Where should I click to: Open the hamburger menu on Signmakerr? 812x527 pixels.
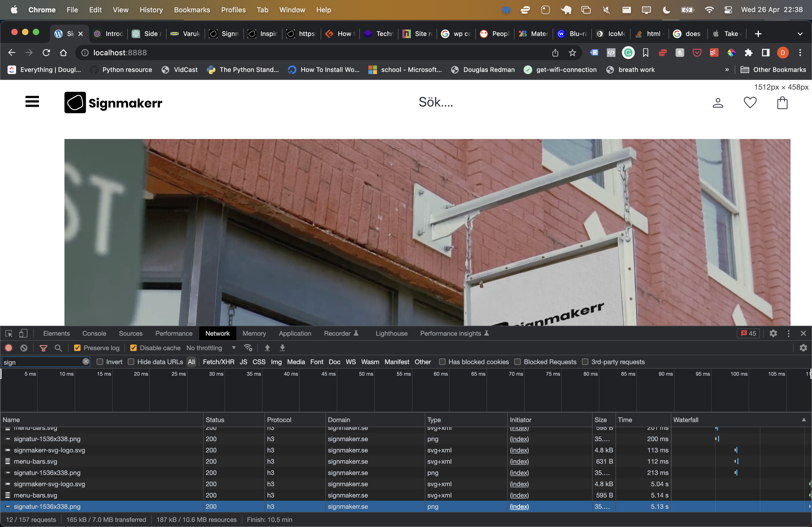click(x=32, y=102)
